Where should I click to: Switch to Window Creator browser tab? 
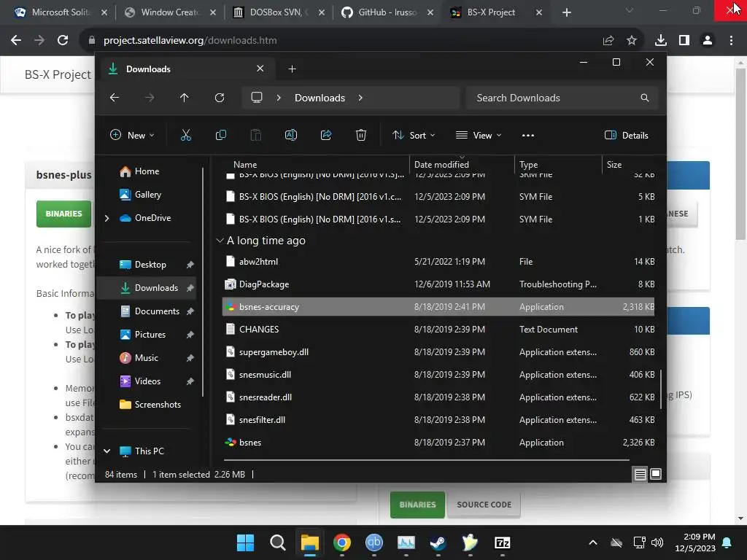point(169,12)
